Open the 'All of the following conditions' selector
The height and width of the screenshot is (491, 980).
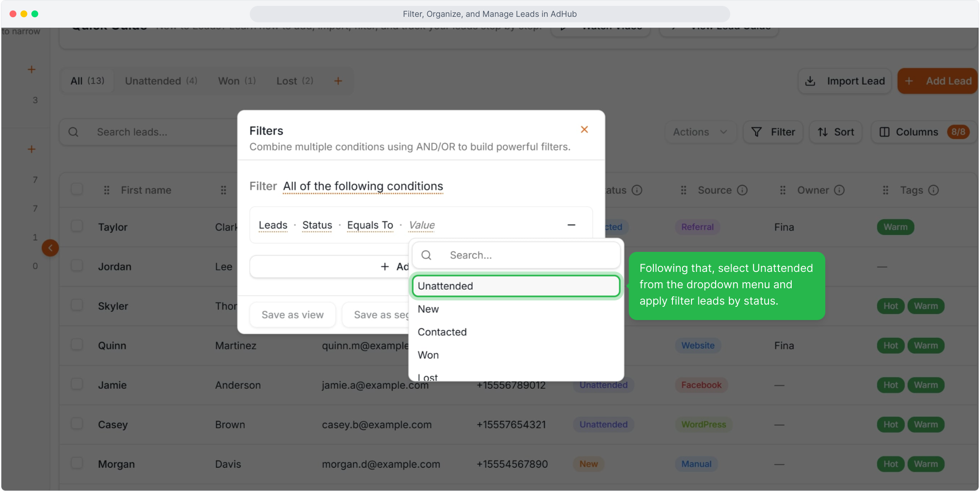pos(363,186)
